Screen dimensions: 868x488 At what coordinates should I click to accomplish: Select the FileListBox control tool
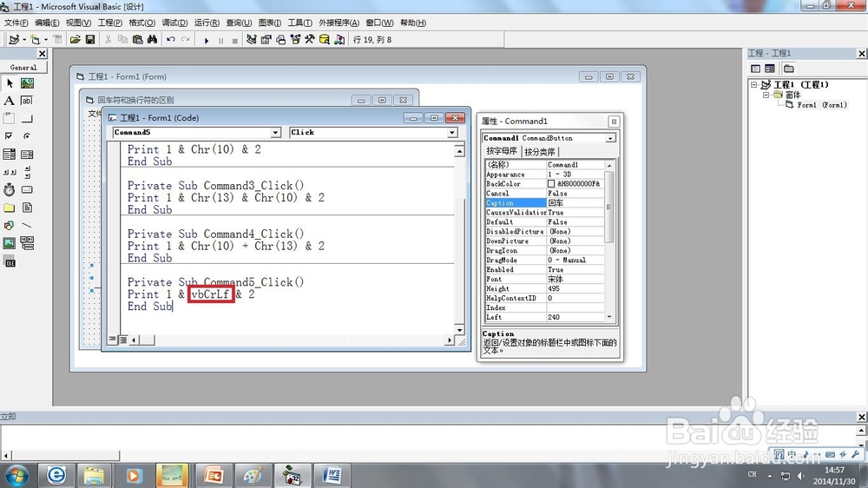[x=27, y=208]
